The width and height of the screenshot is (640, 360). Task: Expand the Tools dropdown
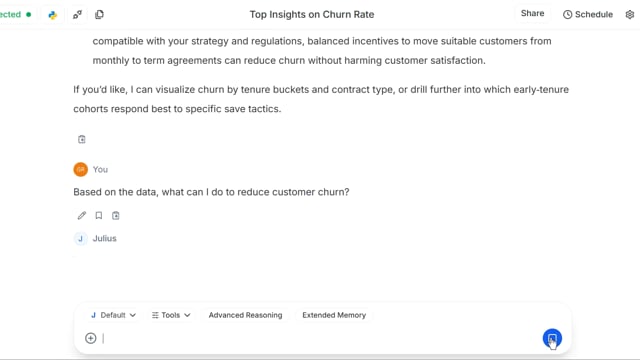[x=171, y=315]
